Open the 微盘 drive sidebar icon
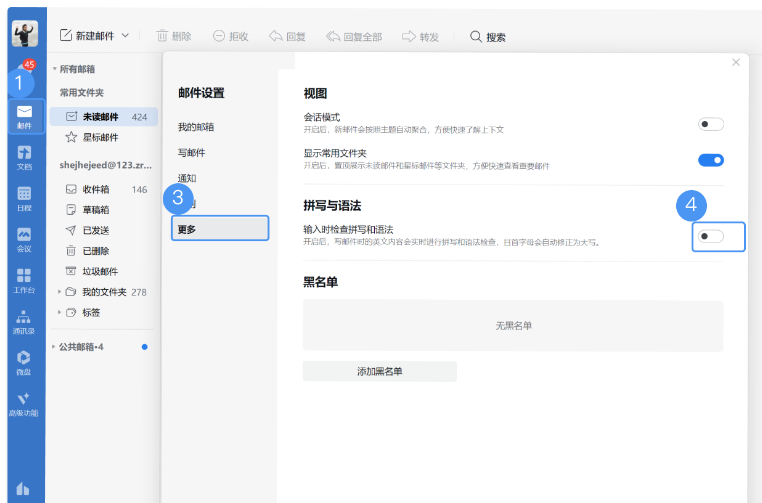 (24, 361)
